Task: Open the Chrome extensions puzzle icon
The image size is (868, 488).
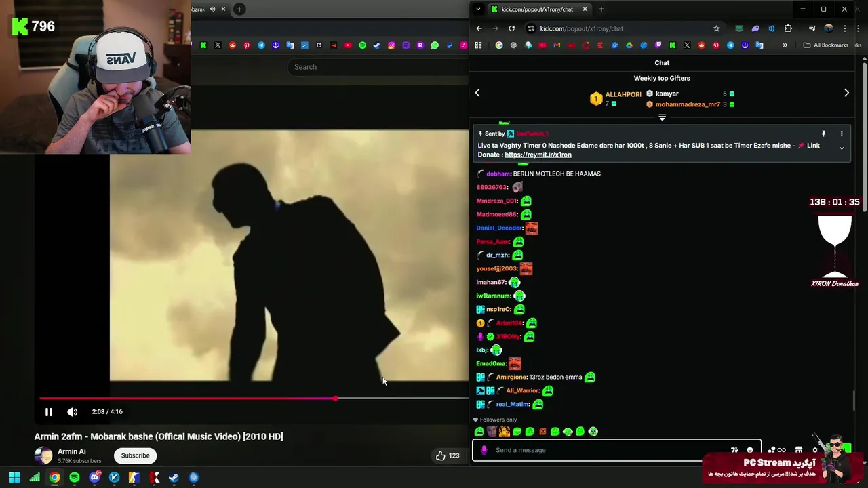Action: 788,28
